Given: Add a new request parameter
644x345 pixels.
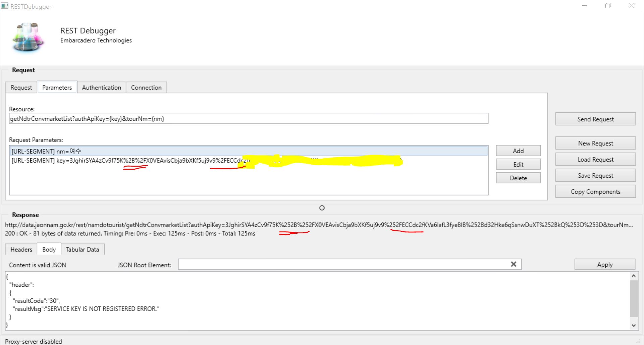Looking at the screenshot, I should click(518, 151).
